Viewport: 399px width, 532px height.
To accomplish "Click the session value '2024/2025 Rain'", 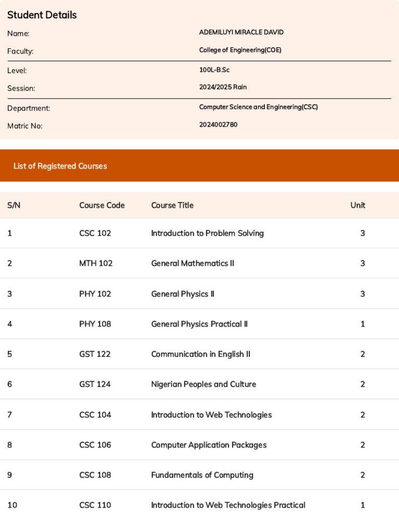I will (x=223, y=87).
